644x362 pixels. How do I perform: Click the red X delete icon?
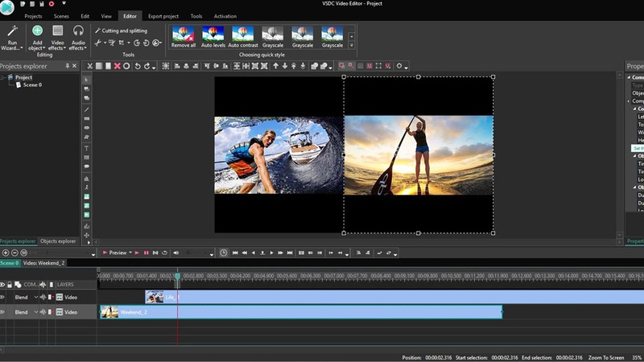[118, 66]
